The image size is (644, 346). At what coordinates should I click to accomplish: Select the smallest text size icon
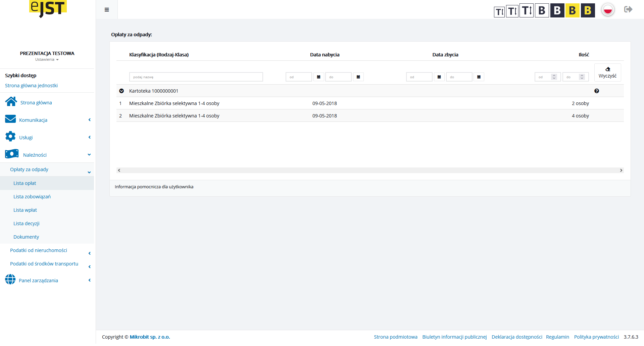pyautogui.click(x=499, y=12)
